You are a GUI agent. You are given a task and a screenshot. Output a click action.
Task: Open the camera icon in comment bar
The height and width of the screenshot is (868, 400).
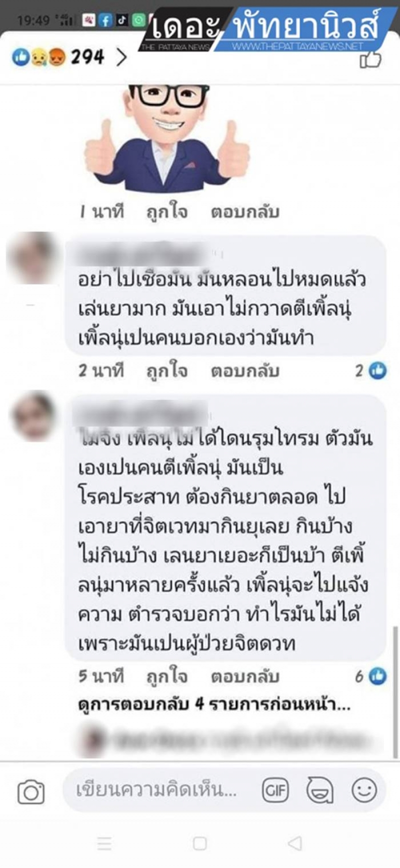coord(31,792)
